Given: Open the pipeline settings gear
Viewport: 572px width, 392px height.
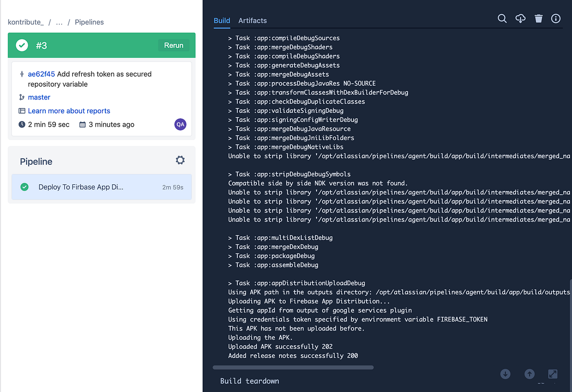Looking at the screenshot, I should [180, 160].
